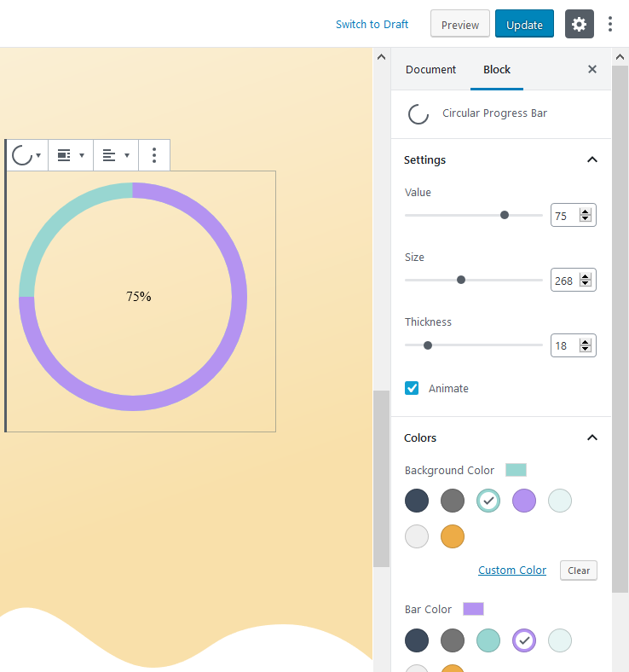Open block toolbar more options
Viewport: 629px width, 672px height.
tap(154, 155)
